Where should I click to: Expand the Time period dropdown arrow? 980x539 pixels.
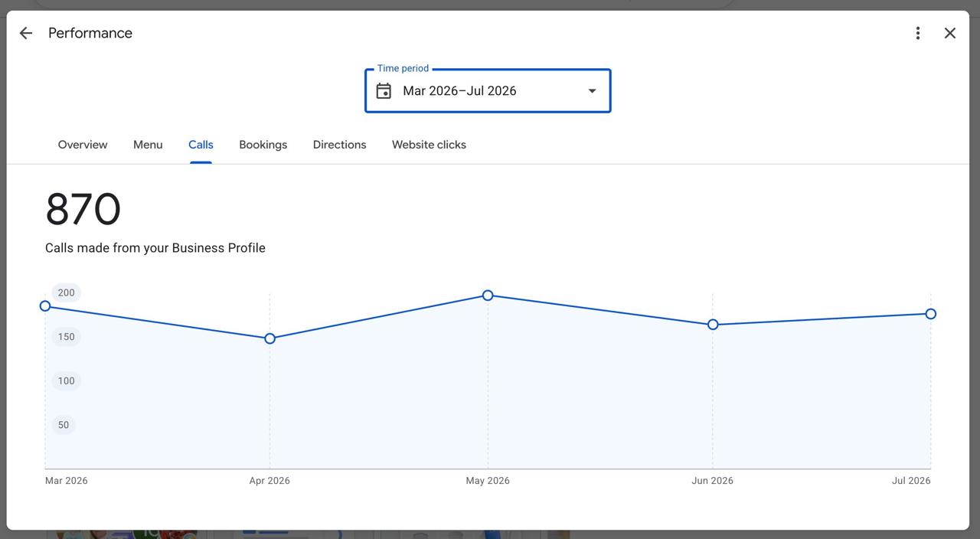pos(592,91)
